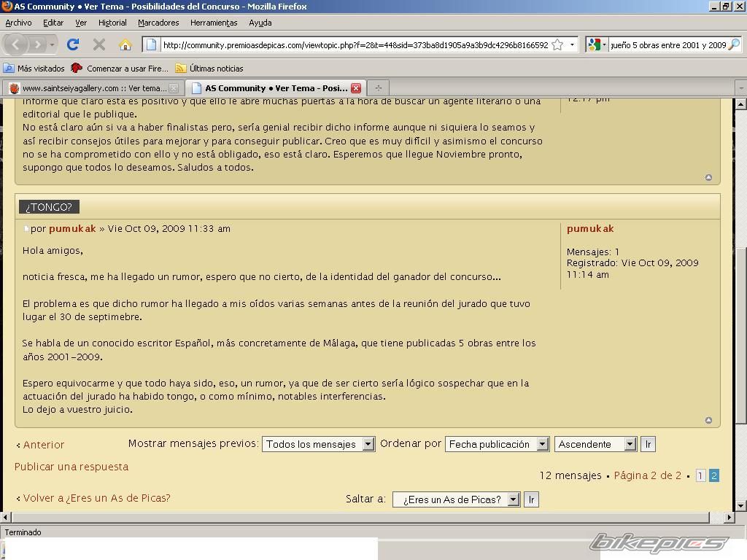Click the Stop loading X icon

tap(99, 44)
